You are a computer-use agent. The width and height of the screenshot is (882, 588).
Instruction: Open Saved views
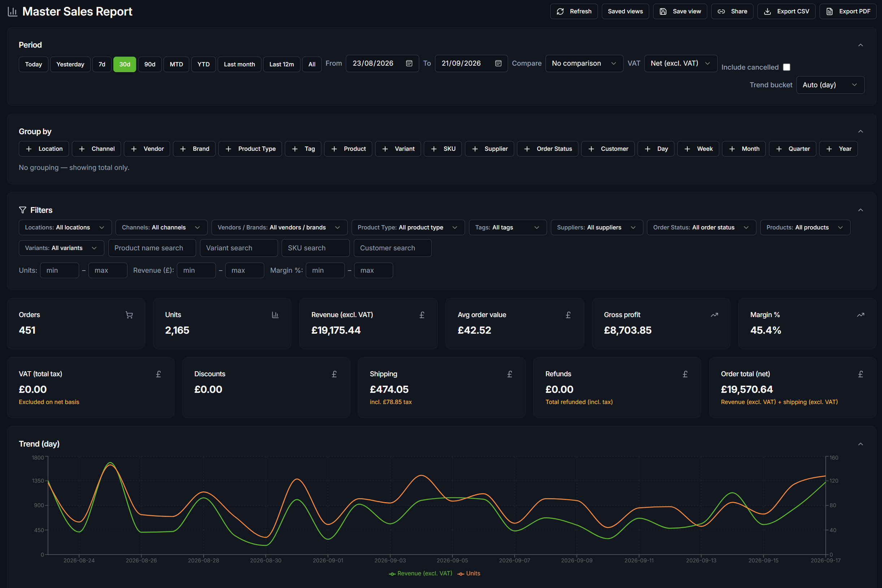tap(625, 11)
